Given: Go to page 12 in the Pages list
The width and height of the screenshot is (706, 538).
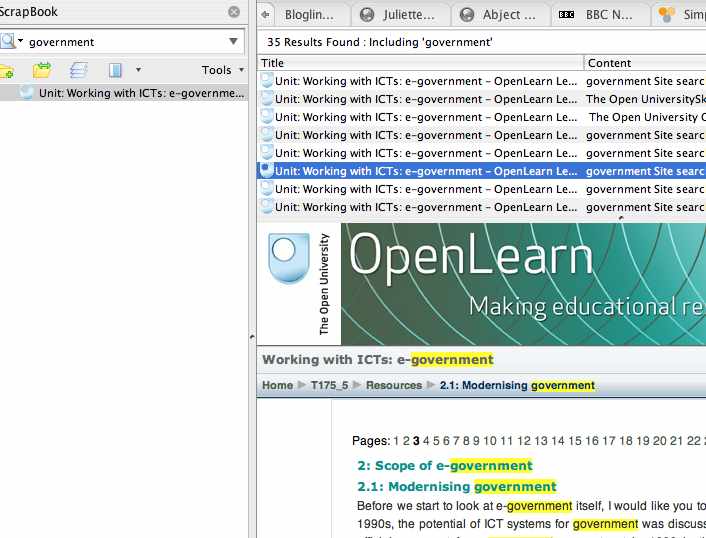Looking at the screenshot, I should click(524, 441).
